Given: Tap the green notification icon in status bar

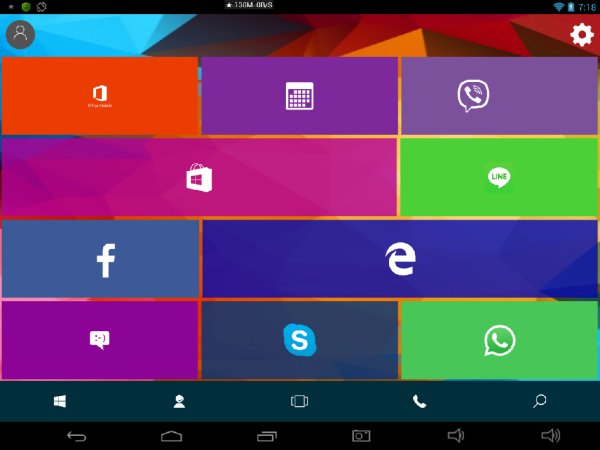Looking at the screenshot, I should coord(26,7).
